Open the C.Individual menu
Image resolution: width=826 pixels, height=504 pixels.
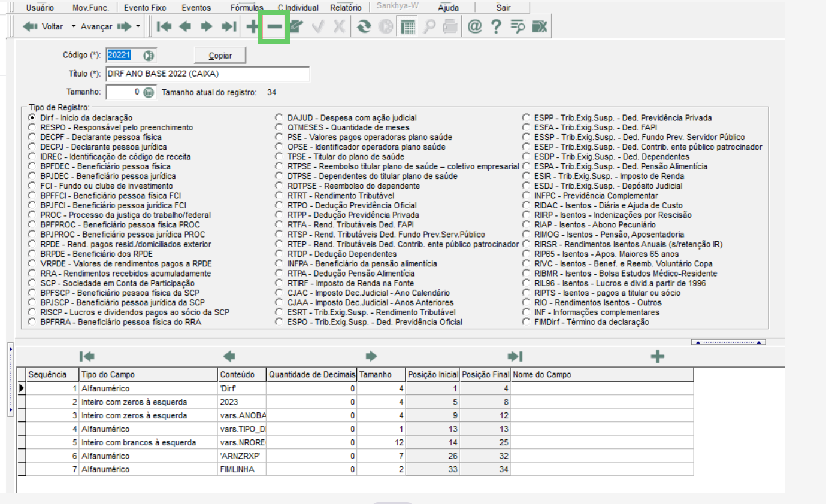pyautogui.click(x=298, y=8)
